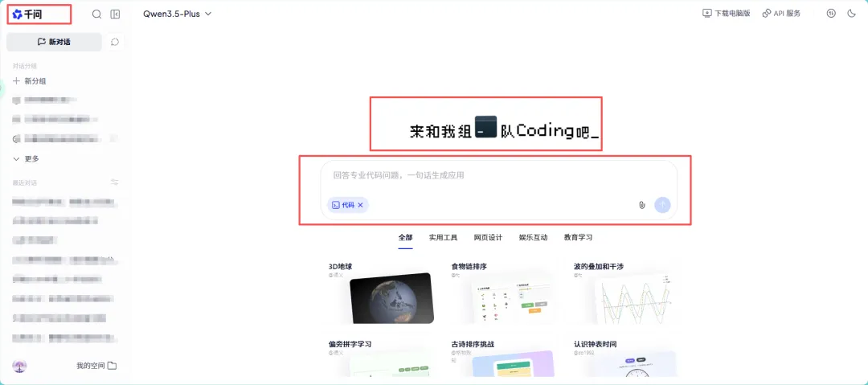The width and height of the screenshot is (868, 385).
Task: Click the 认识钟表时间 card title
Action: tap(596, 344)
